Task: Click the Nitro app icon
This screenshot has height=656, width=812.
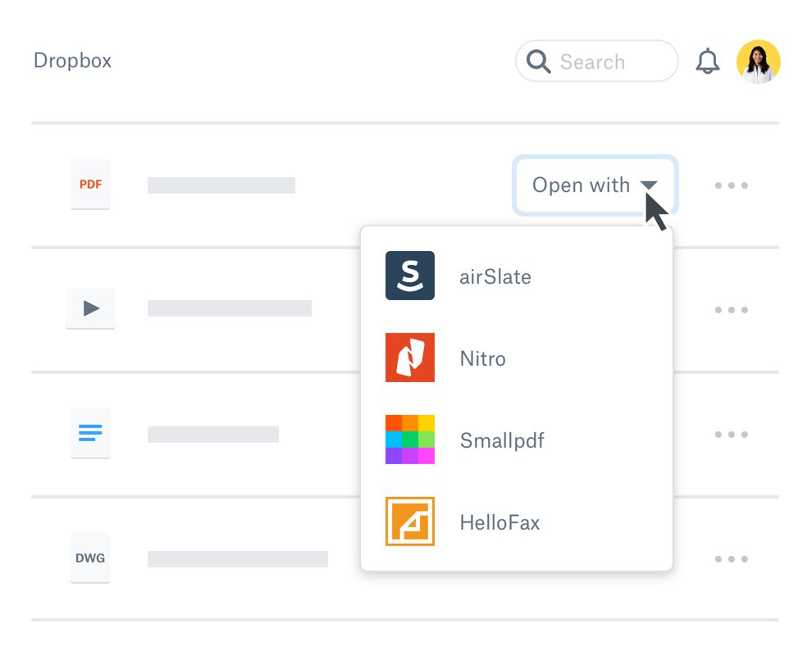Action: pyautogui.click(x=410, y=358)
